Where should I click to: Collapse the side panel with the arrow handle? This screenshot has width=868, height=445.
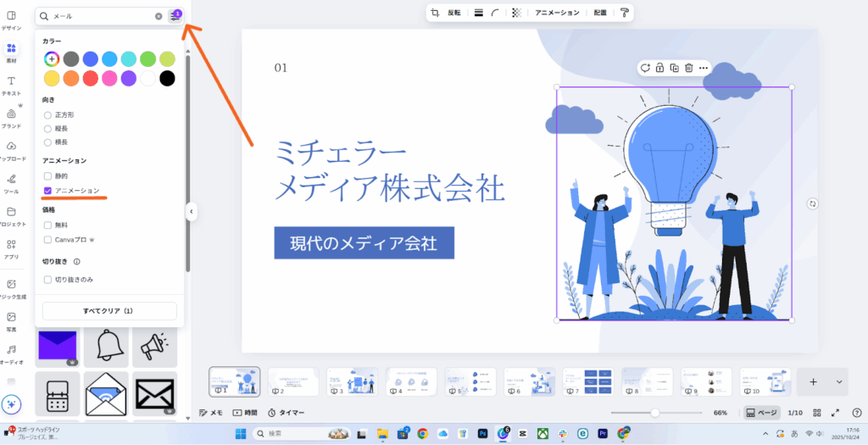tap(192, 211)
